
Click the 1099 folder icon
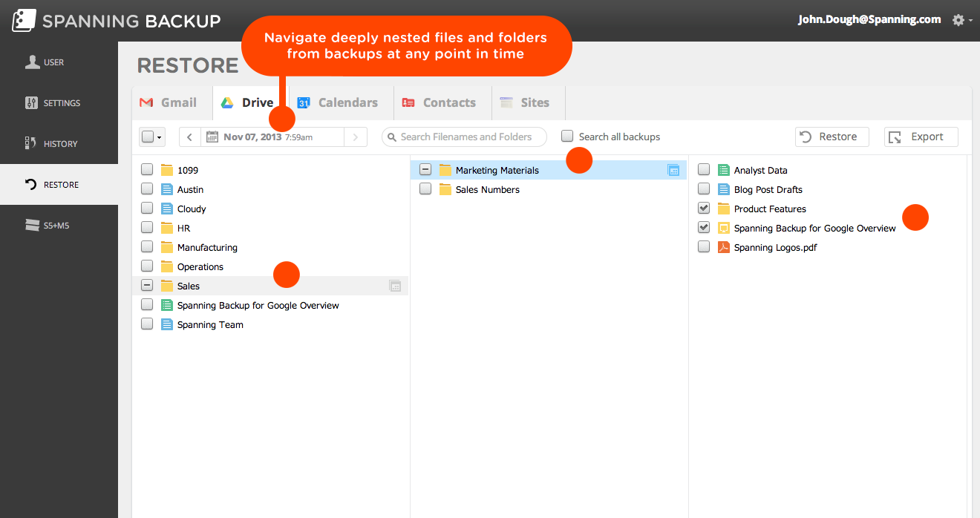pyautogui.click(x=167, y=170)
